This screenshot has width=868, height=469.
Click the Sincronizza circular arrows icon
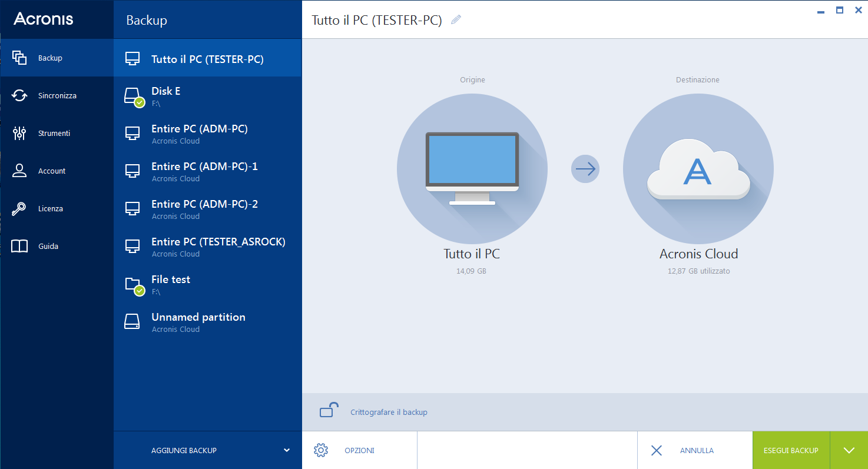click(19, 95)
